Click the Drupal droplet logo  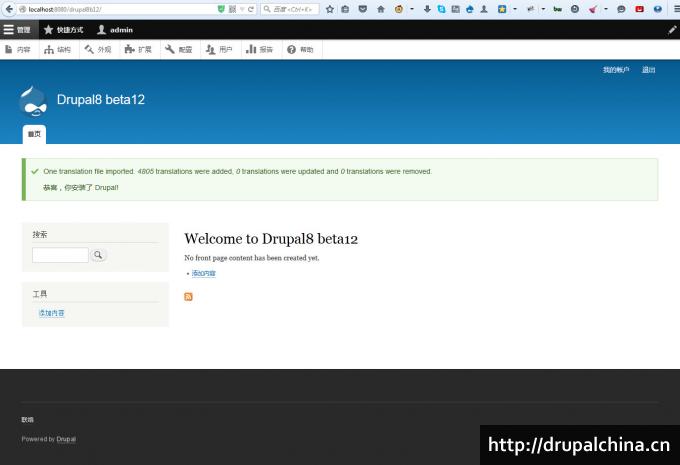[x=33, y=101]
